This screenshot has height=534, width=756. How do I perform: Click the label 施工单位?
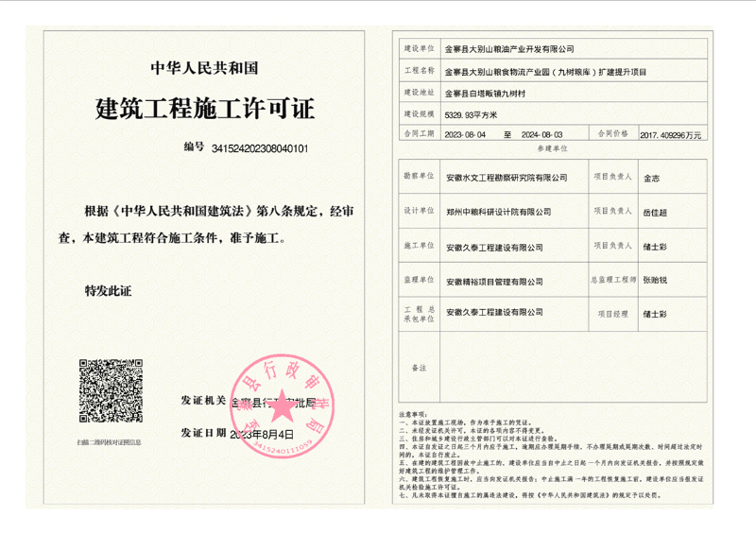tap(419, 246)
